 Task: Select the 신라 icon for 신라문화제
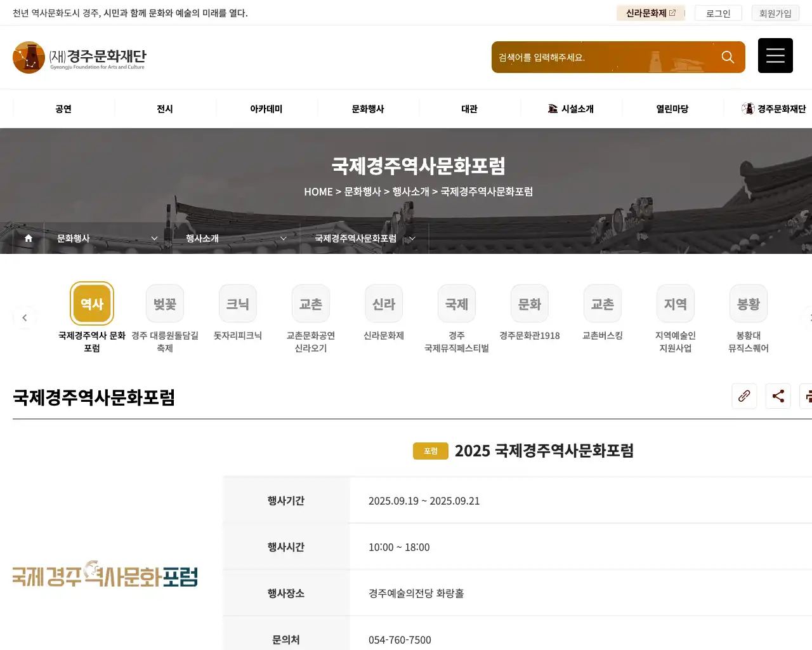(x=383, y=303)
